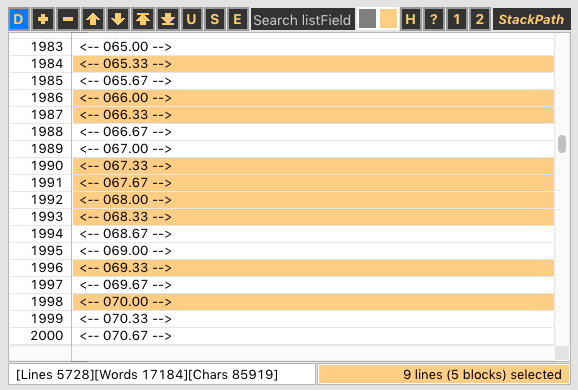Select the highlighted row <-- 067.33 -->
The height and width of the screenshot is (390, 578).
click(x=313, y=166)
